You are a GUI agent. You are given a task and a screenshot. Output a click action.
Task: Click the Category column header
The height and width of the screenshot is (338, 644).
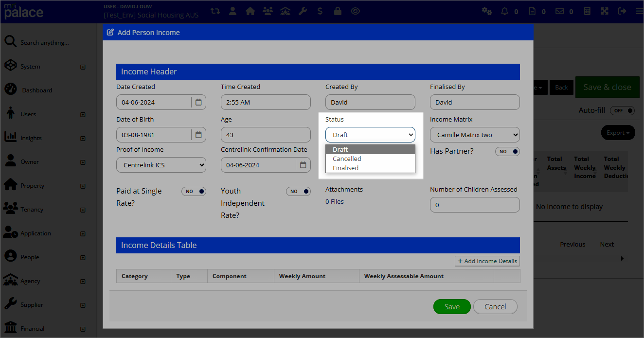144,276
